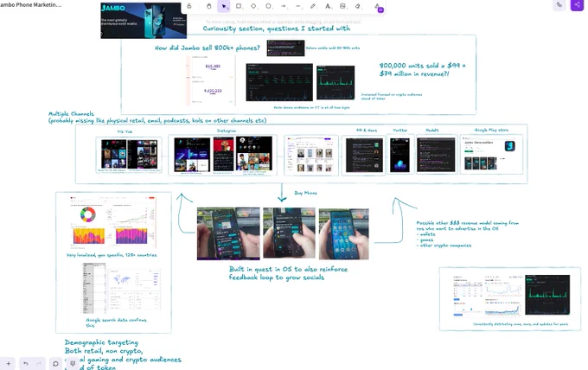Screen dimensions: 588x370
Task: Click 'Google search data confirms this' text
Action: tap(116, 322)
